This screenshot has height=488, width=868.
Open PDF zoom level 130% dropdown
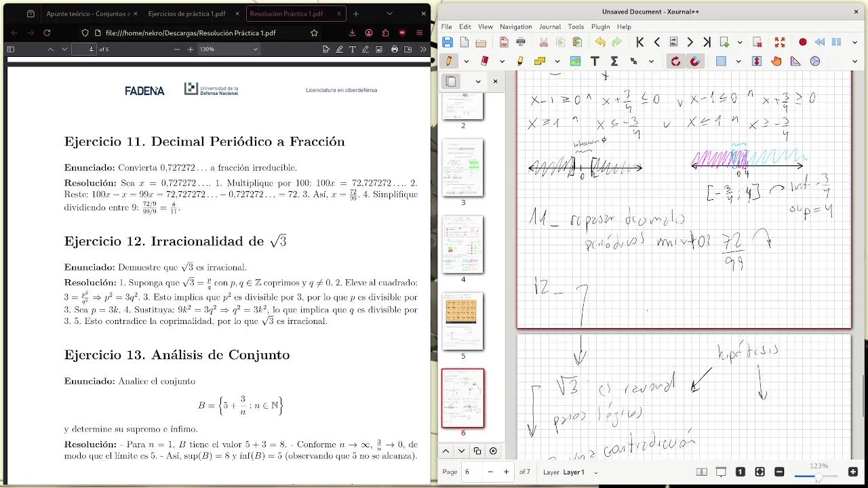pos(229,49)
